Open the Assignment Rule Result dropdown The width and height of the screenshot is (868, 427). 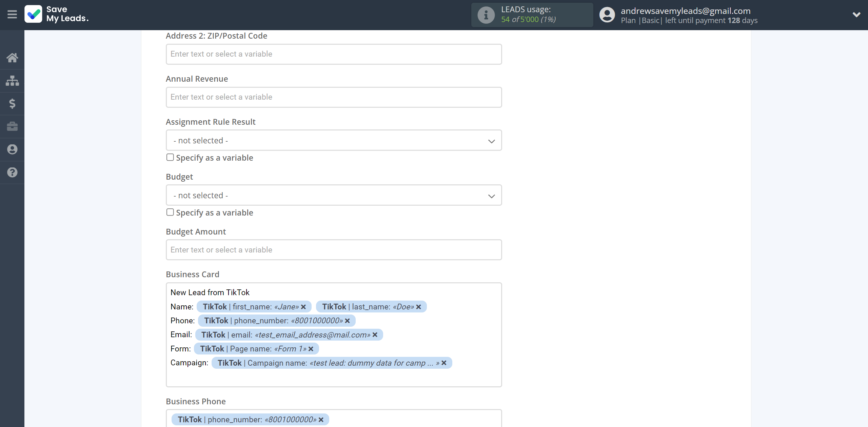point(334,140)
